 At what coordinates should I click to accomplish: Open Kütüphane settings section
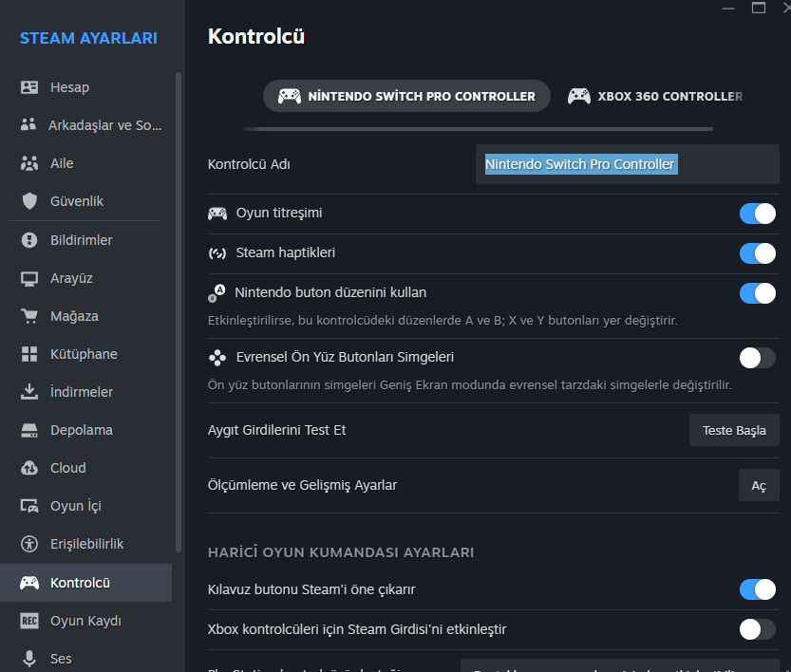click(85, 354)
